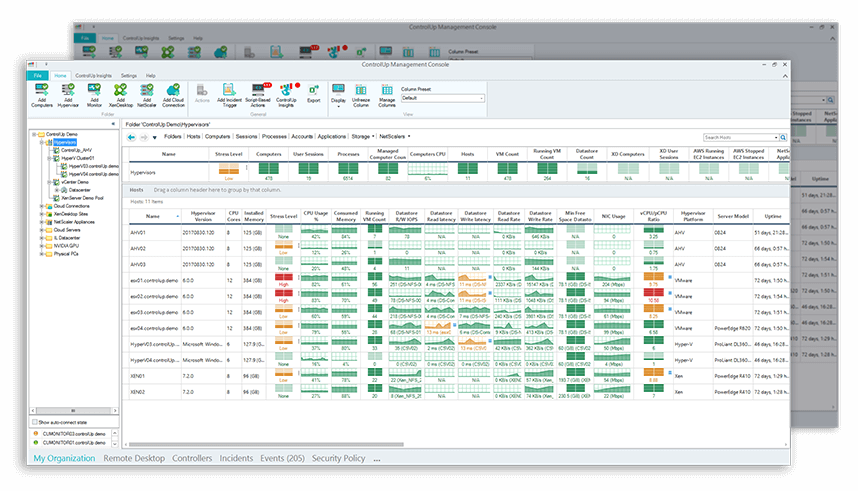
Task: Click the green status icon next to CUMONITOR01
Action: pyautogui.click(x=36, y=442)
